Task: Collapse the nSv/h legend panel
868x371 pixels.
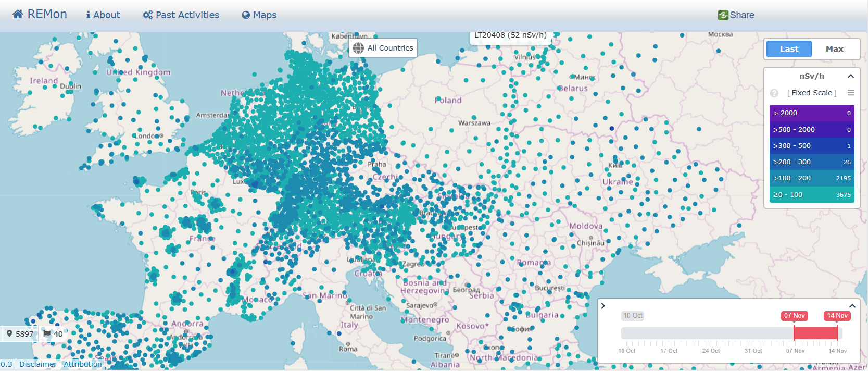Action: tap(851, 76)
